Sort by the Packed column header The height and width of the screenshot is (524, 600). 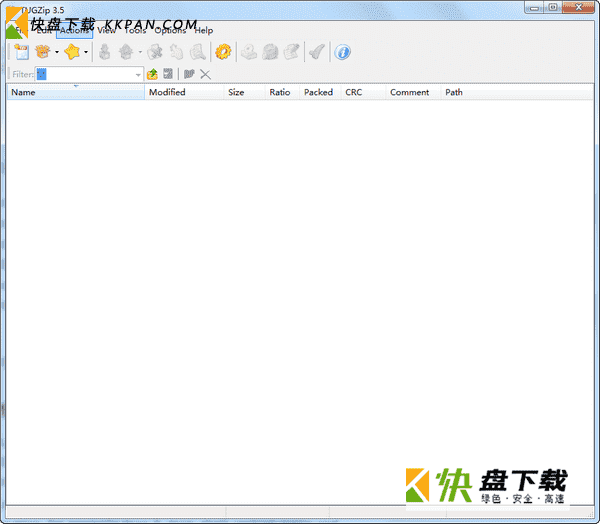(x=320, y=92)
